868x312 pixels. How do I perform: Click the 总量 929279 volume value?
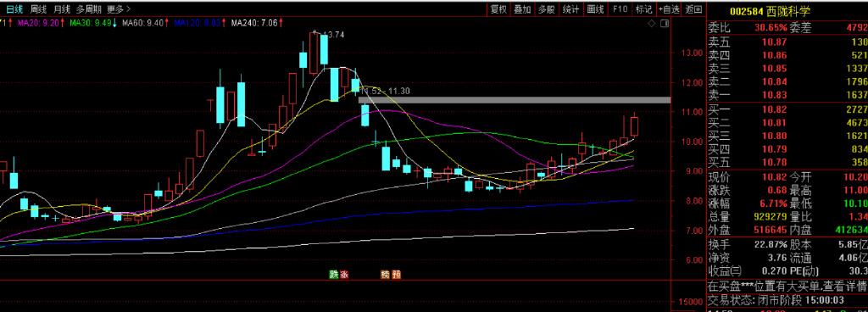click(770, 217)
